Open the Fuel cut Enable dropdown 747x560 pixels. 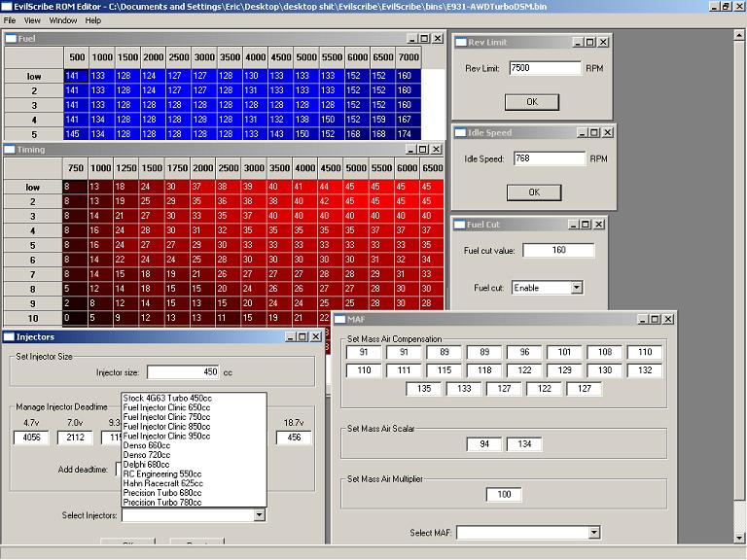(x=577, y=288)
